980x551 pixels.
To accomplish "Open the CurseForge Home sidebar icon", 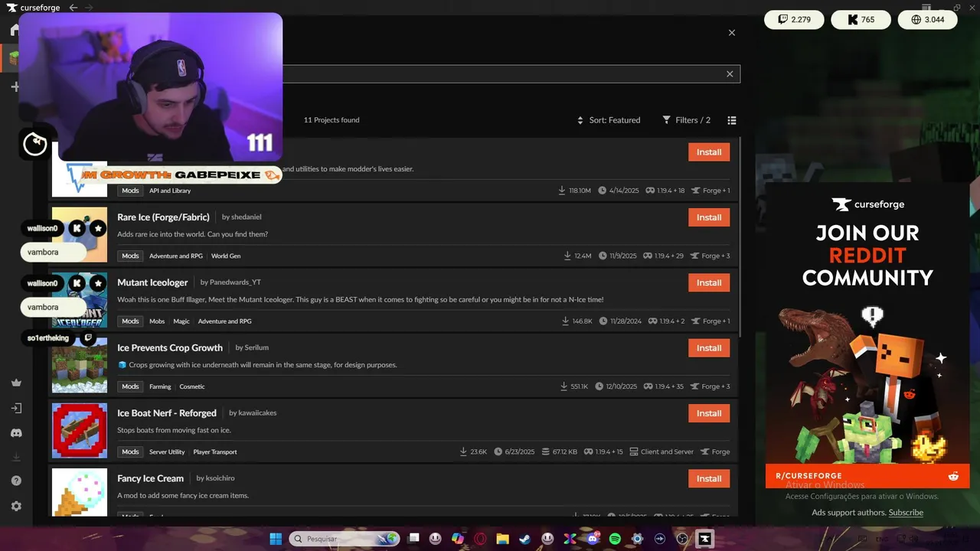I will click(x=15, y=30).
